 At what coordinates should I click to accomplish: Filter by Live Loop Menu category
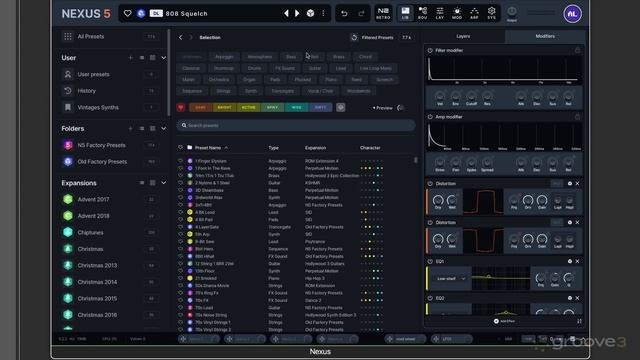pyautogui.click(x=376, y=68)
